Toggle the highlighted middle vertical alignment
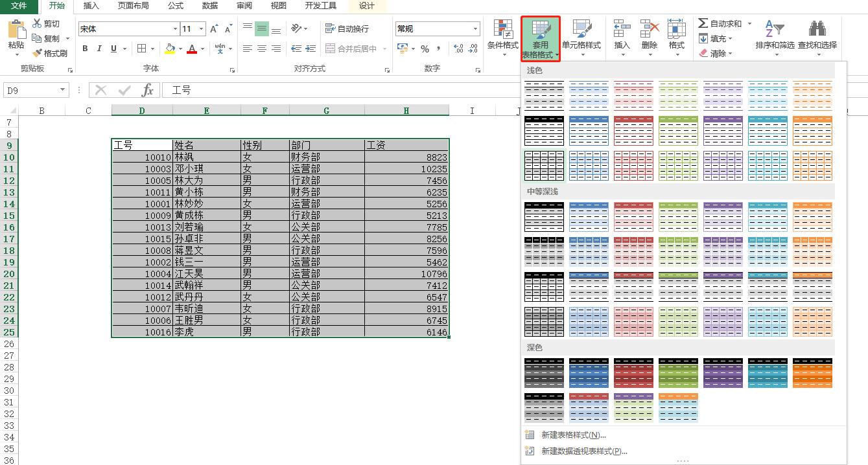This screenshot has width=868, height=465. 262,28
